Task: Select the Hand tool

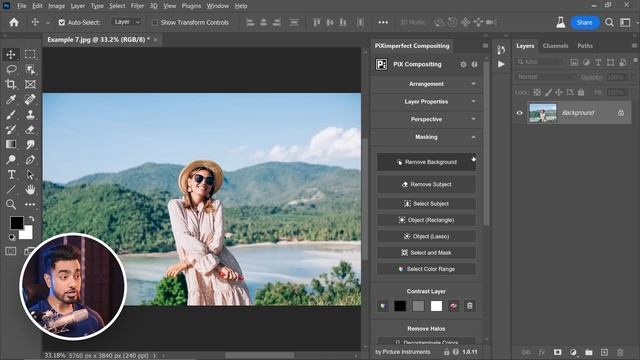Action: tap(30, 189)
